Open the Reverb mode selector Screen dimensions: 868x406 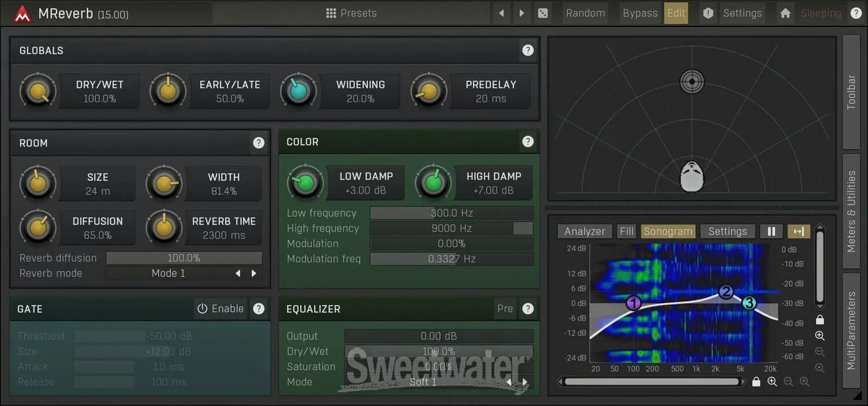(168, 273)
